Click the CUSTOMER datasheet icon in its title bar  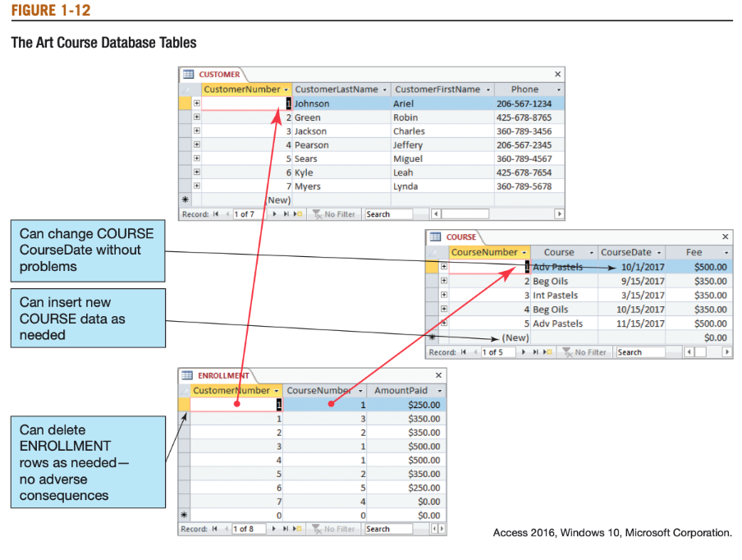click(187, 74)
